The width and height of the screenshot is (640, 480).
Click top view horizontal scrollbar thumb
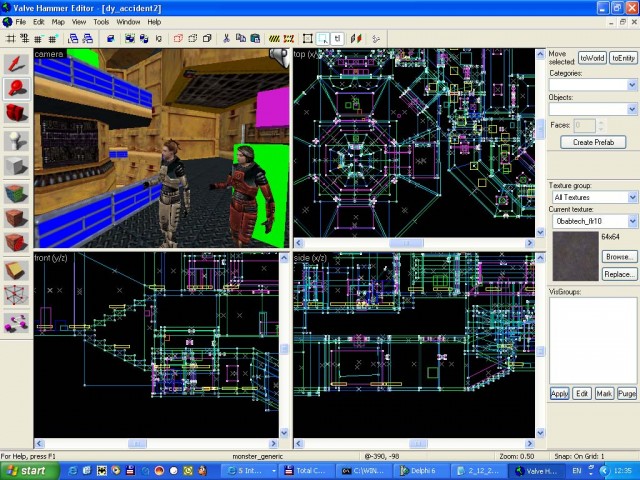pos(406,243)
